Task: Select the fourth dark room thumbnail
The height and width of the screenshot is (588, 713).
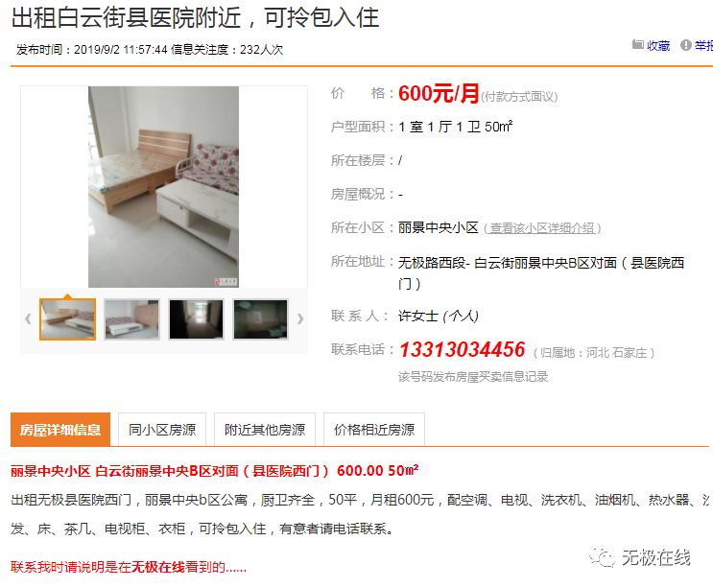Action: pyautogui.click(x=261, y=319)
